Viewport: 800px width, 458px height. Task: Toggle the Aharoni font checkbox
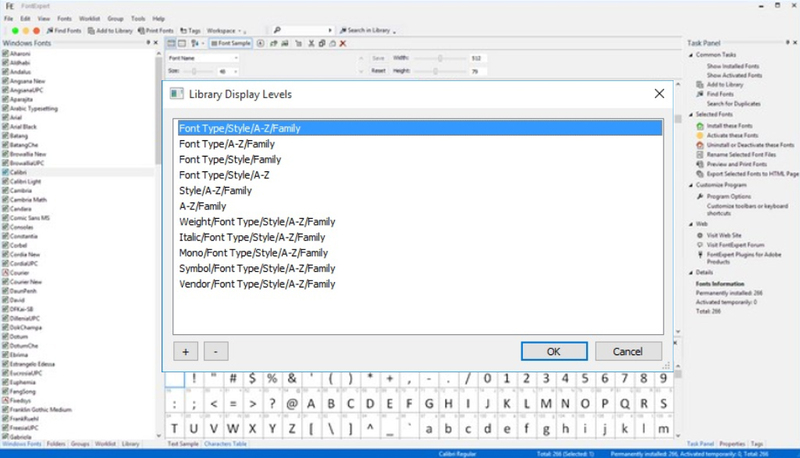click(x=6, y=54)
